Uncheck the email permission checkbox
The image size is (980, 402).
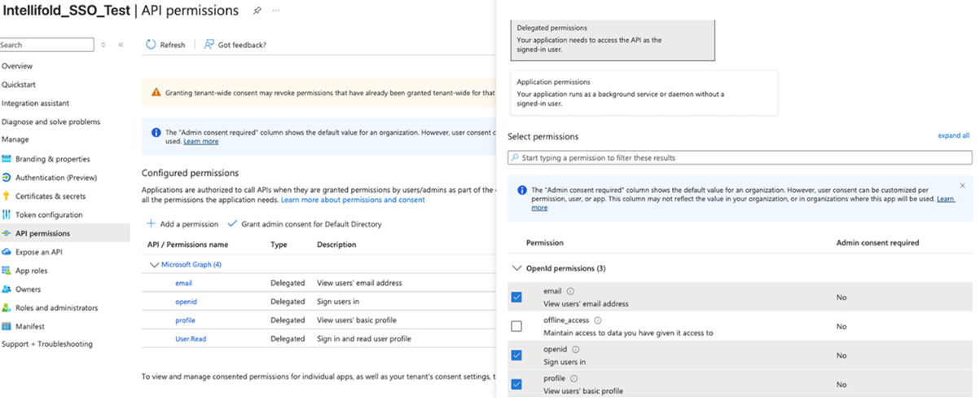[516, 297]
